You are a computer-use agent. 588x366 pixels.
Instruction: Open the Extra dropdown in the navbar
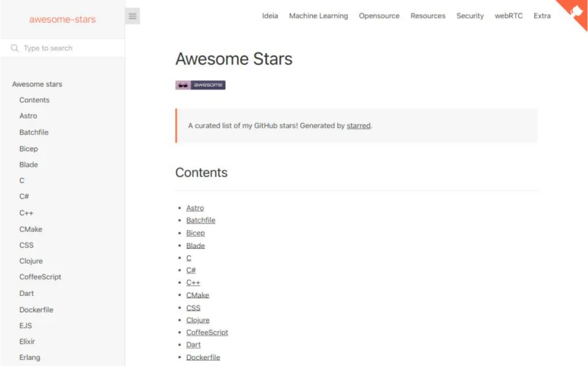pos(541,16)
